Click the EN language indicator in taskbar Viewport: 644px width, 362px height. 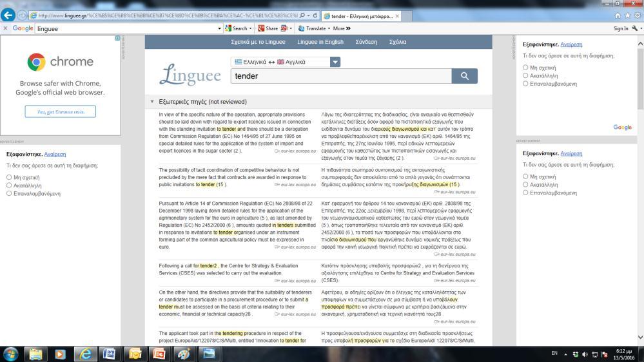click(x=554, y=354)
